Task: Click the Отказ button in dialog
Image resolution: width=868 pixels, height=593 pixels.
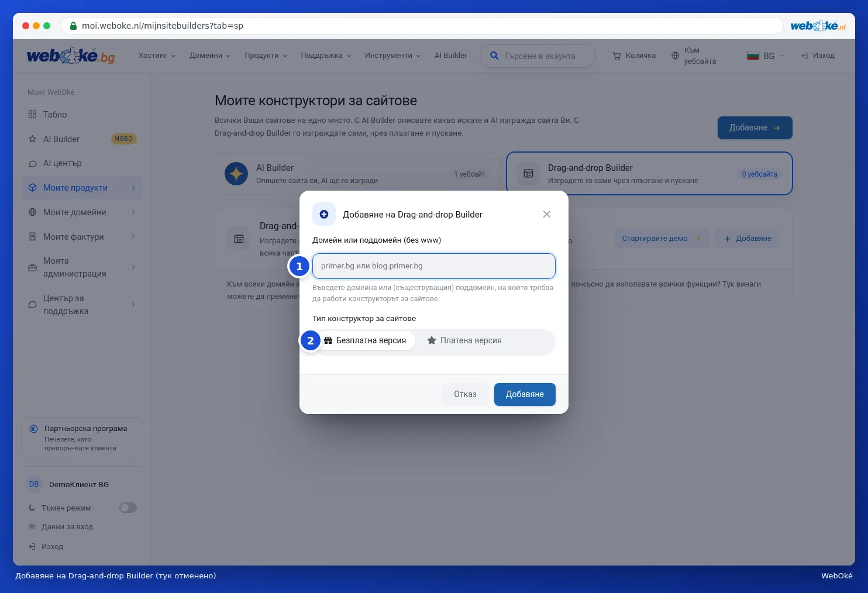Action: tap(465, 394)
